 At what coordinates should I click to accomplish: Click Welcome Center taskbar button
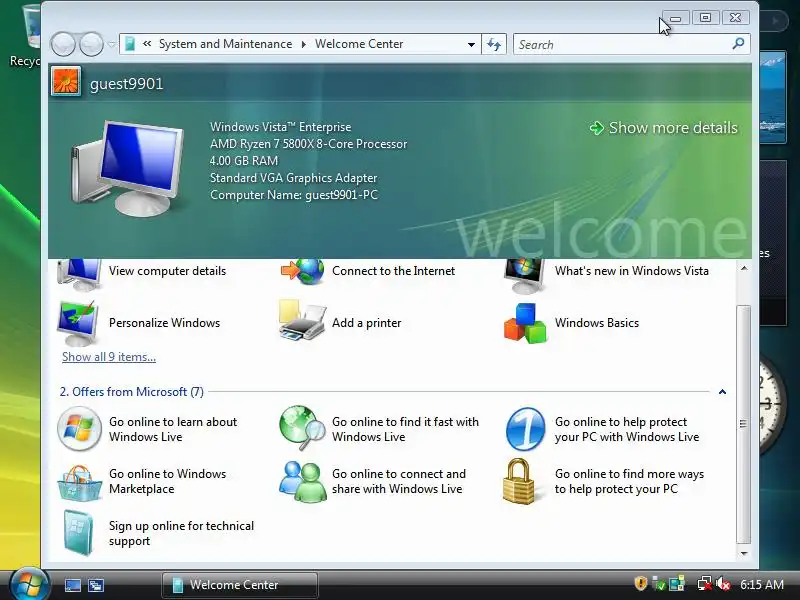click(x=240, y=585)
